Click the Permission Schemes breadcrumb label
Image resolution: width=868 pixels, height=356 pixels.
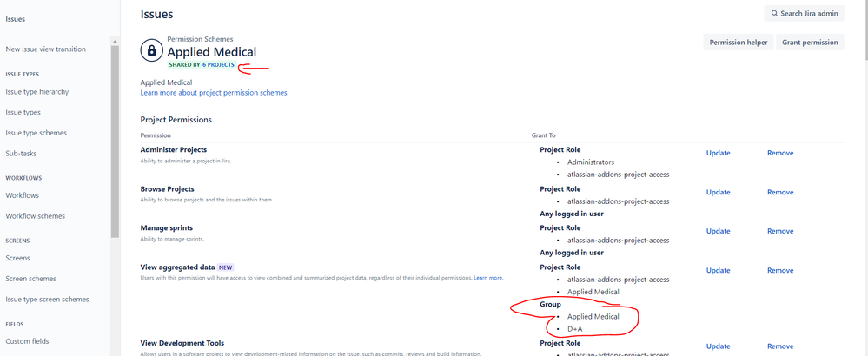201,39
